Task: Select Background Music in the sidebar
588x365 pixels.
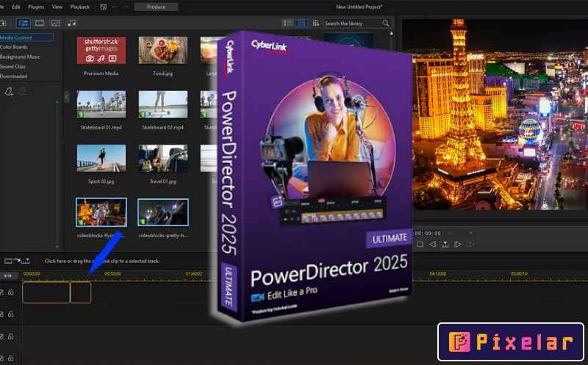Action: pos(20,57)
